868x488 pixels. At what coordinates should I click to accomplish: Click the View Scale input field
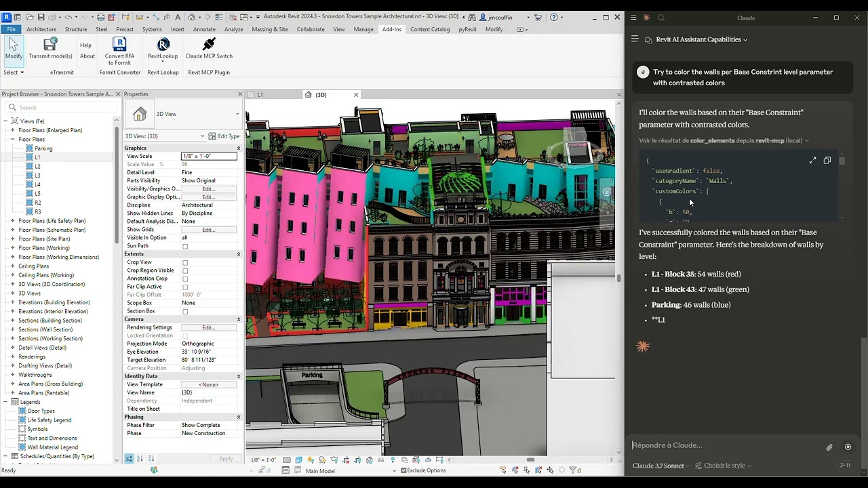click(x=209, y=157)
